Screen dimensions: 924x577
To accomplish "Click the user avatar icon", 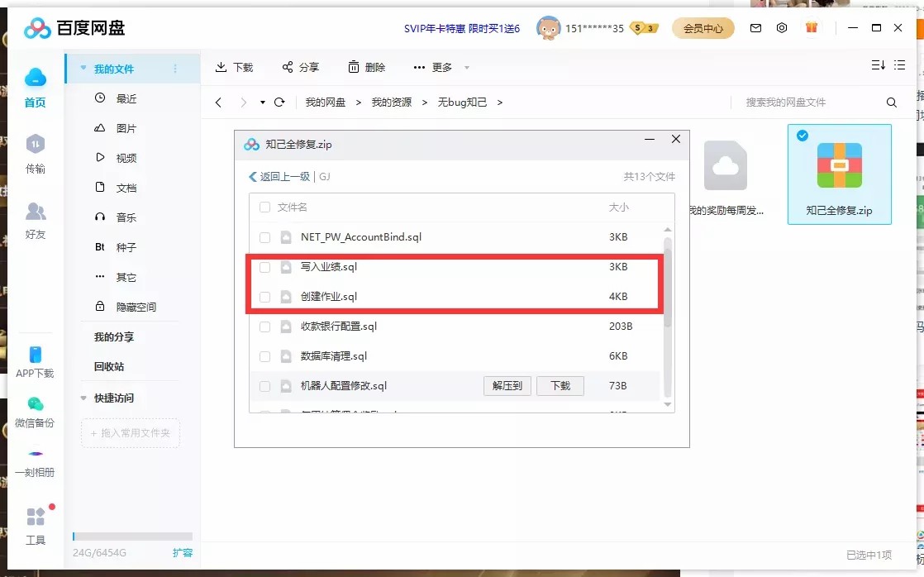I will [x=548, y=28].
